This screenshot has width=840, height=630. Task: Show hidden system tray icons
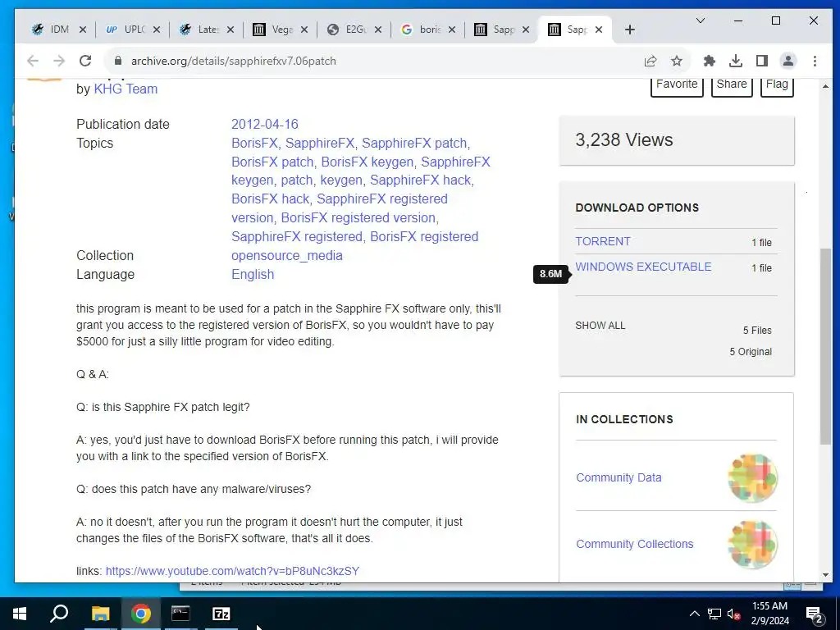click(x=694, y=614)
